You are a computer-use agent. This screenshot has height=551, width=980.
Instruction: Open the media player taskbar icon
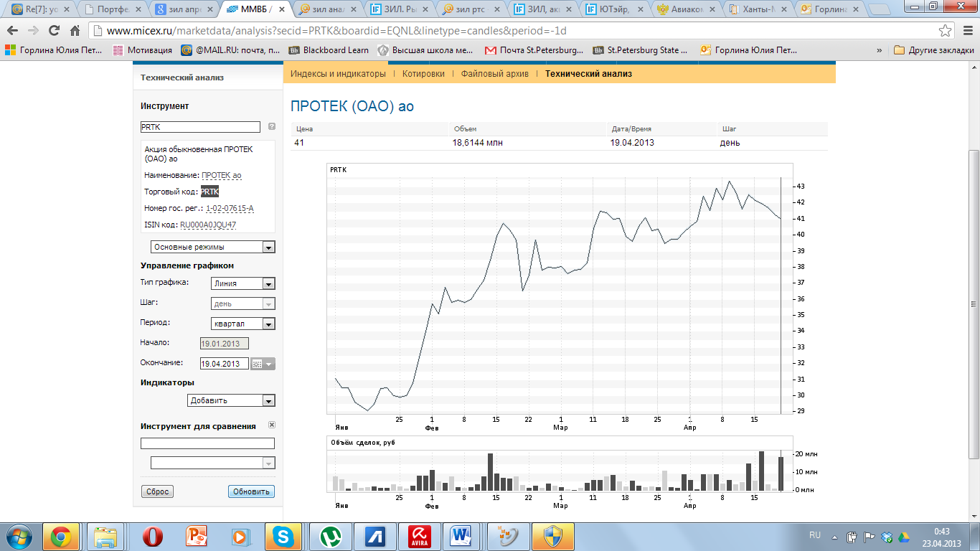click(240, 536)
